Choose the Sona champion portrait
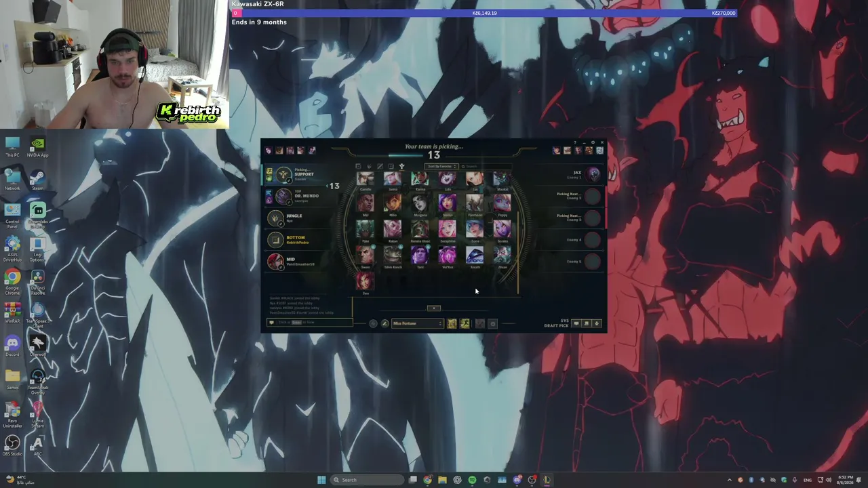This screenshot has width=868, height=488. tap(475, 228)
